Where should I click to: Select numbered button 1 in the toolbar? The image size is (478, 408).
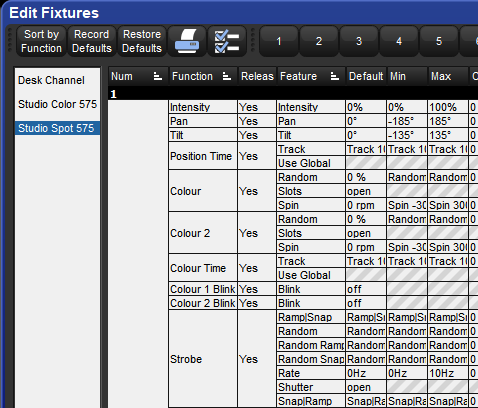tap(279, 41)
